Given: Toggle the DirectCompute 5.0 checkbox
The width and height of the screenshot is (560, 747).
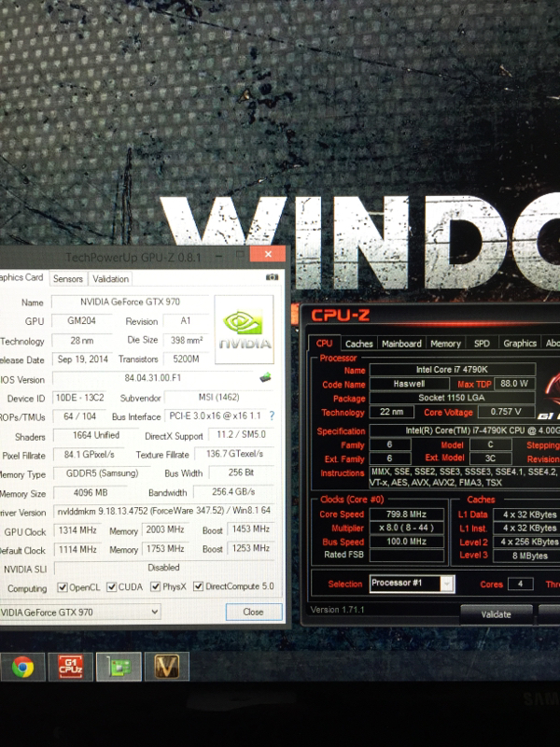Looking at the screenshot, I should point(199,586).
